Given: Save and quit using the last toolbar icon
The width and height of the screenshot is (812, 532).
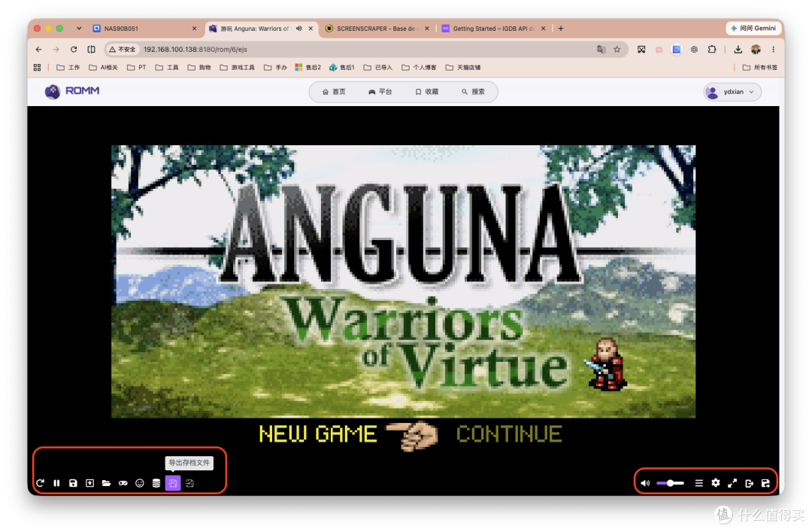Looking at the screenshot, I should click(x=765, y=483).
